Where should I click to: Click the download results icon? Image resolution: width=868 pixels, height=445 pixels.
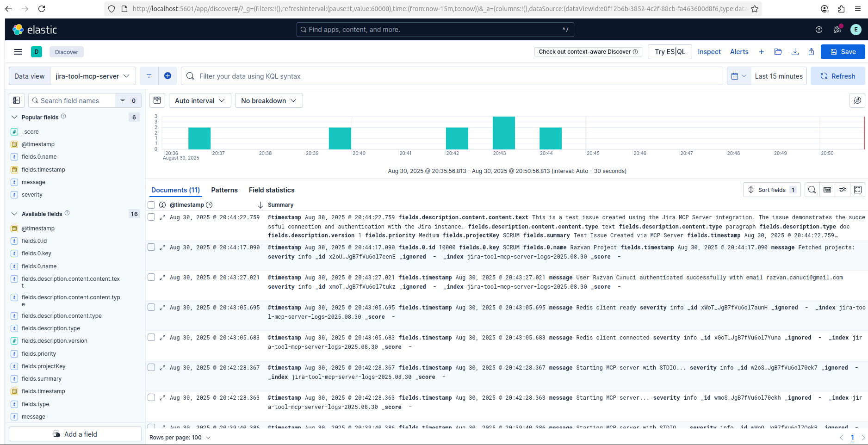tap(795, 52)
